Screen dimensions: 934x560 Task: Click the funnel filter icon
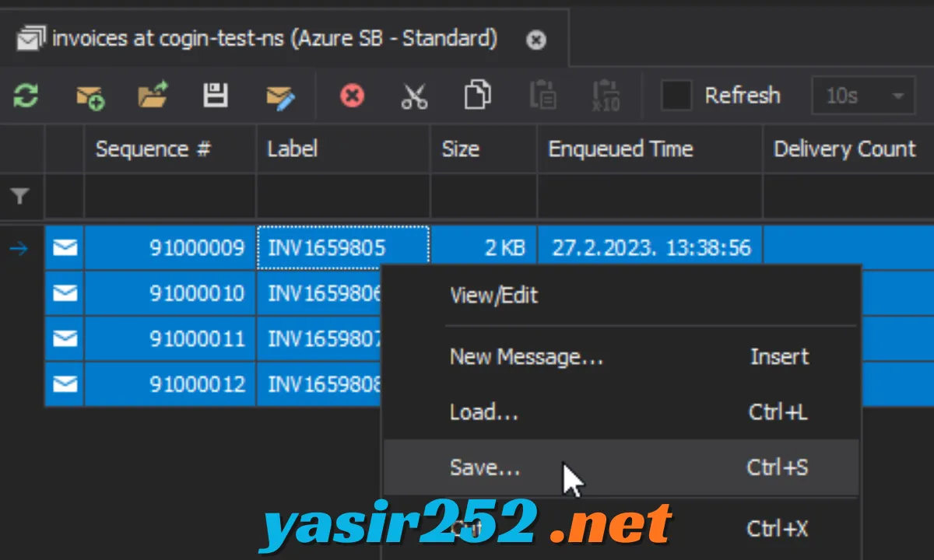pyautogui.click(x=20, y=197)
